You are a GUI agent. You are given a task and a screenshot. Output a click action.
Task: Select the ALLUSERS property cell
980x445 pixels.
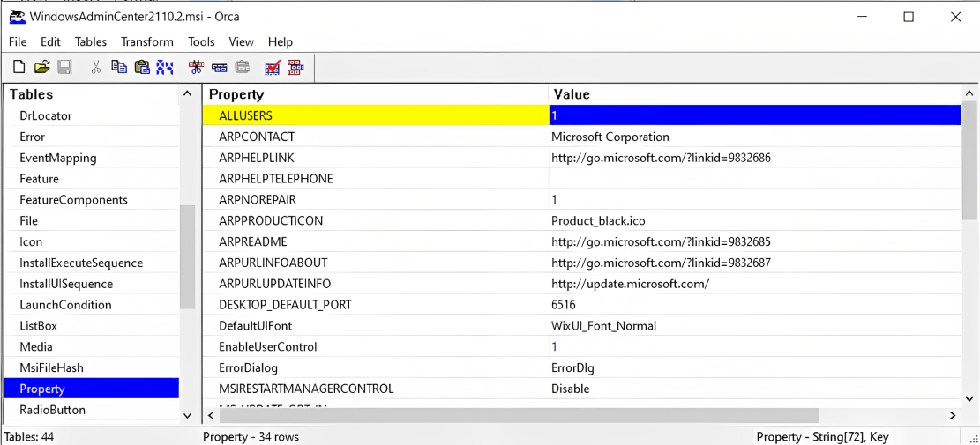[376, 115]
